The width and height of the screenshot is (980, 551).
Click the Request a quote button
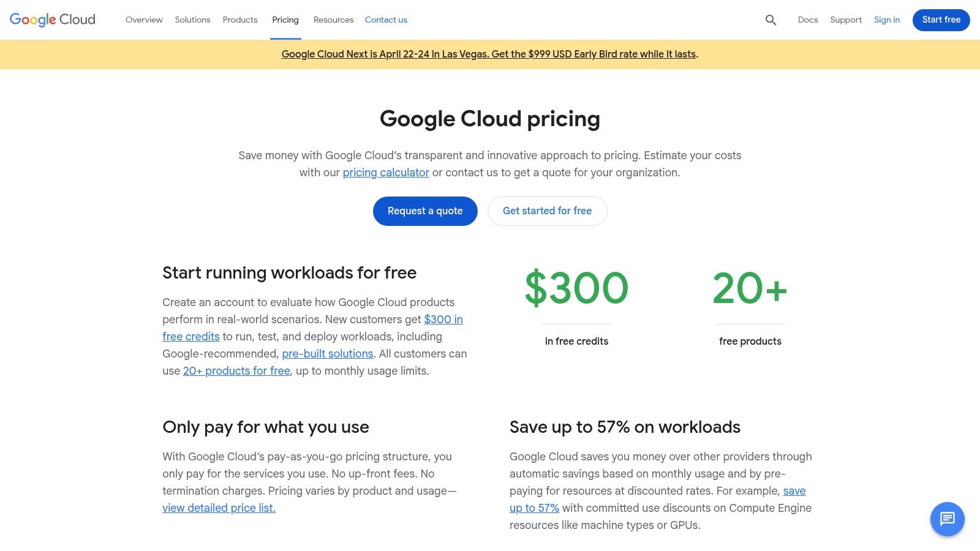425,211
